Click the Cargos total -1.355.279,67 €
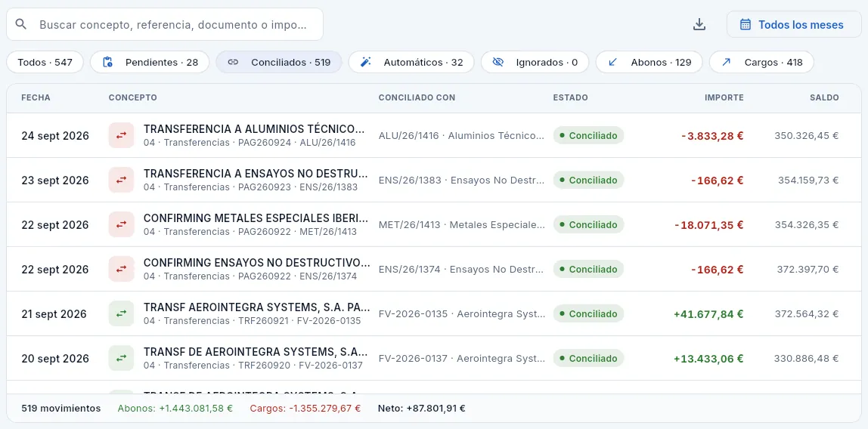The image size is (868, 429). tap(305, 409)
